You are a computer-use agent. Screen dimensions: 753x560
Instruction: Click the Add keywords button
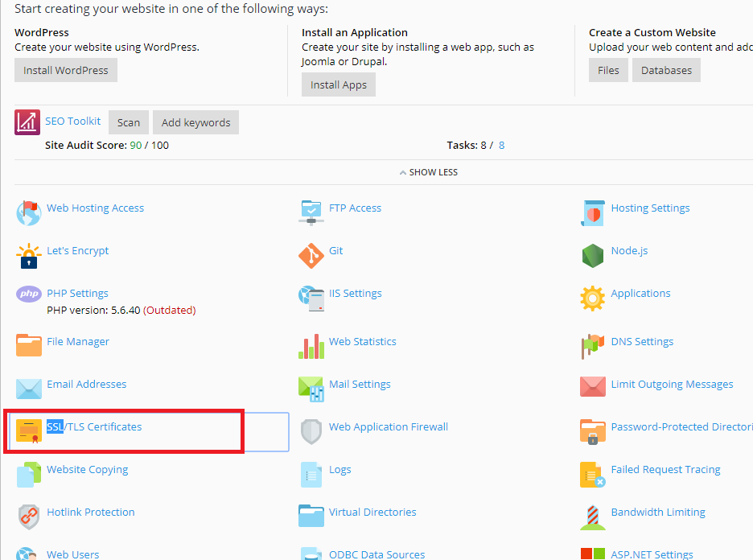tap(195, 123)
